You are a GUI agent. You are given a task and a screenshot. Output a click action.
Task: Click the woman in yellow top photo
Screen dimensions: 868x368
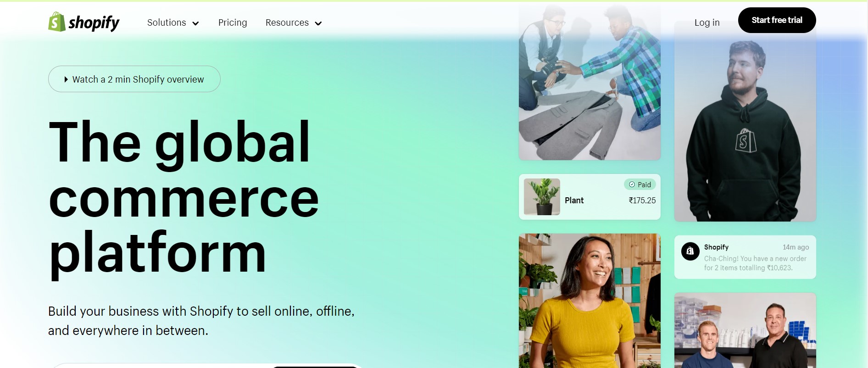[x=590, y=301]
